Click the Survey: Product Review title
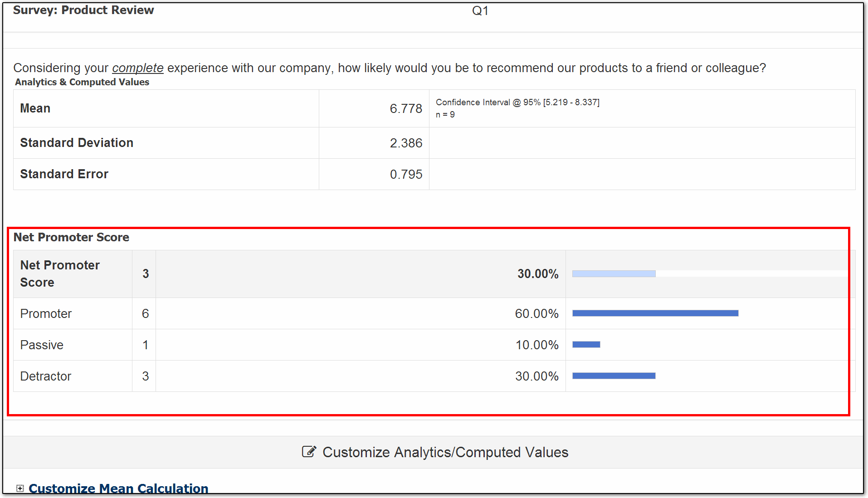 click(83, 10)
